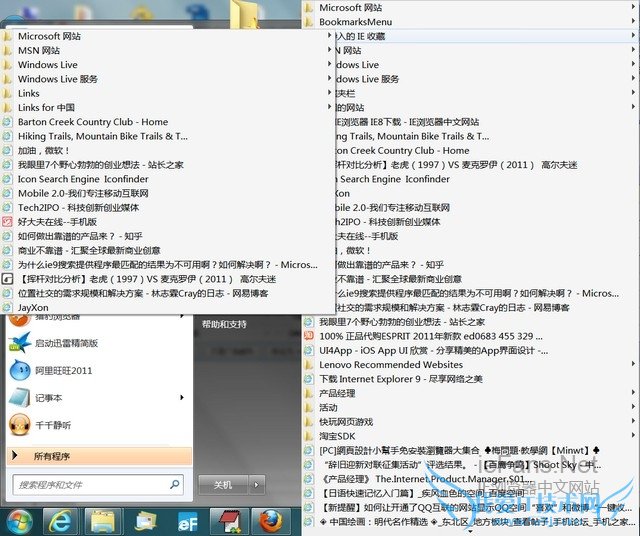Open the 所有程序 menu item
640x536 pixels.
click(99, 456)
